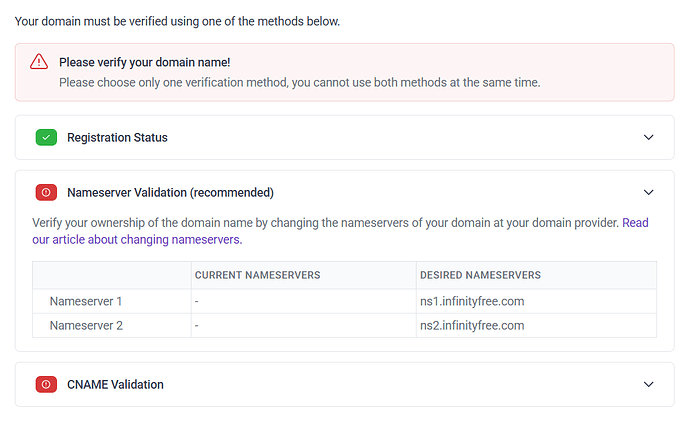Collapse the Nameserver Validation chevron

coord(648,192)
